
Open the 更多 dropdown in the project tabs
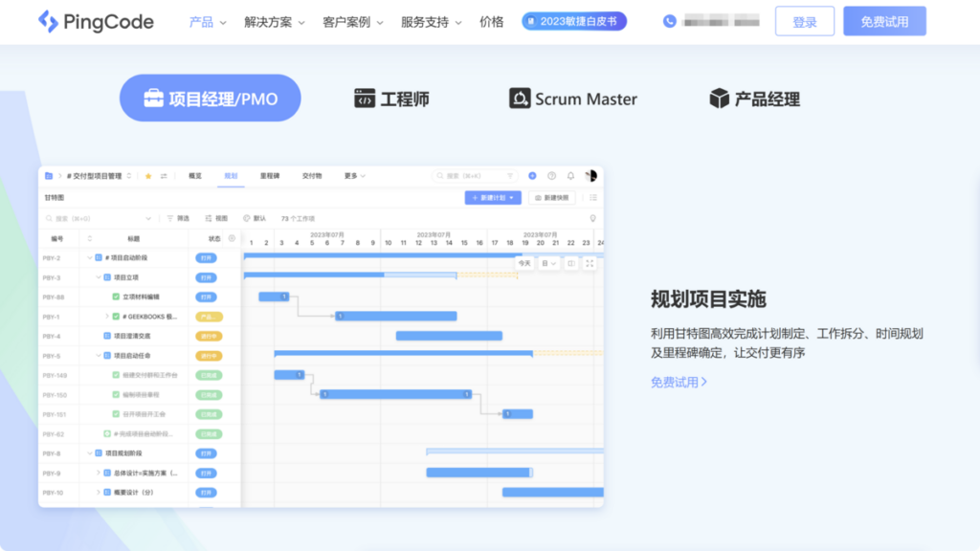pyautogui.click(x=351, y=175)
